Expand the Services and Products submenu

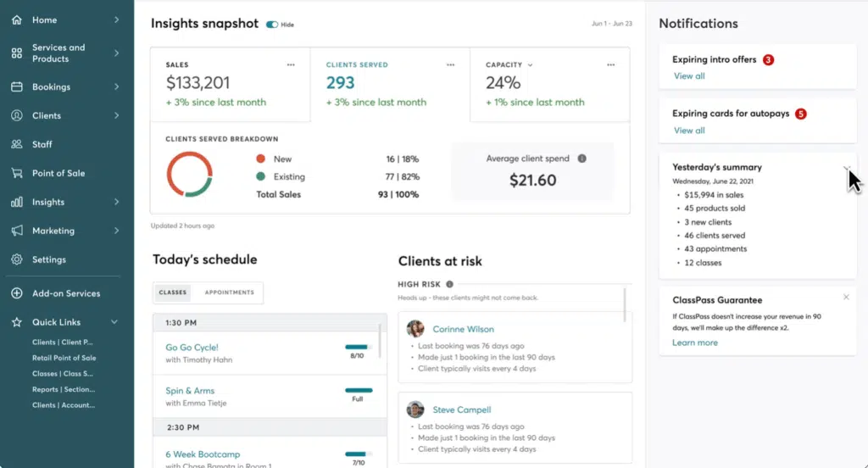tap(116, 53)
